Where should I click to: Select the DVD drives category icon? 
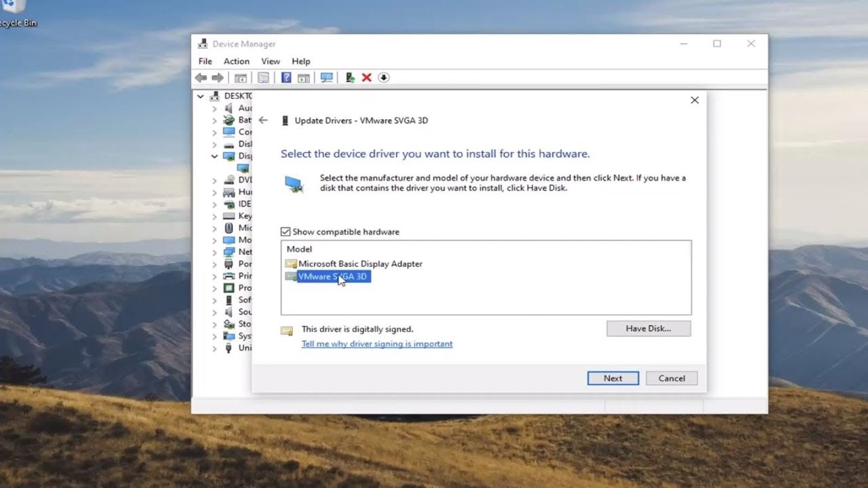click(229, 180)
